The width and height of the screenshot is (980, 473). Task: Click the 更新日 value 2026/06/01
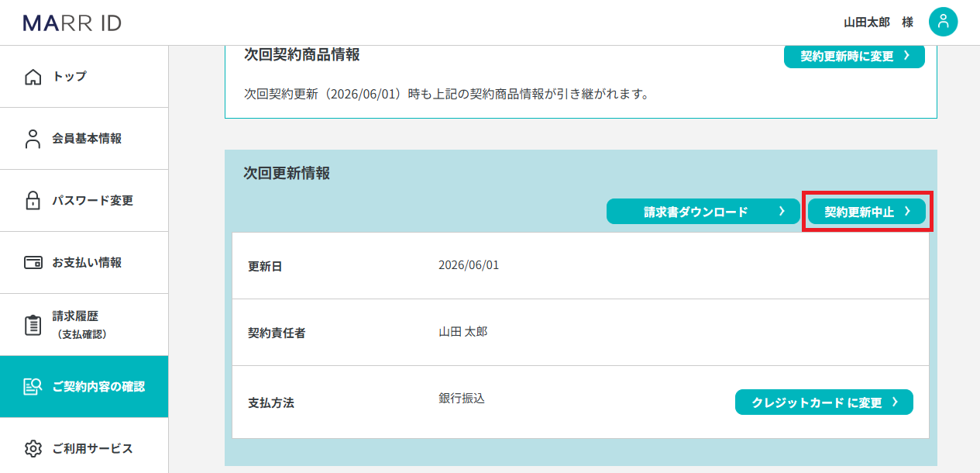469,265
